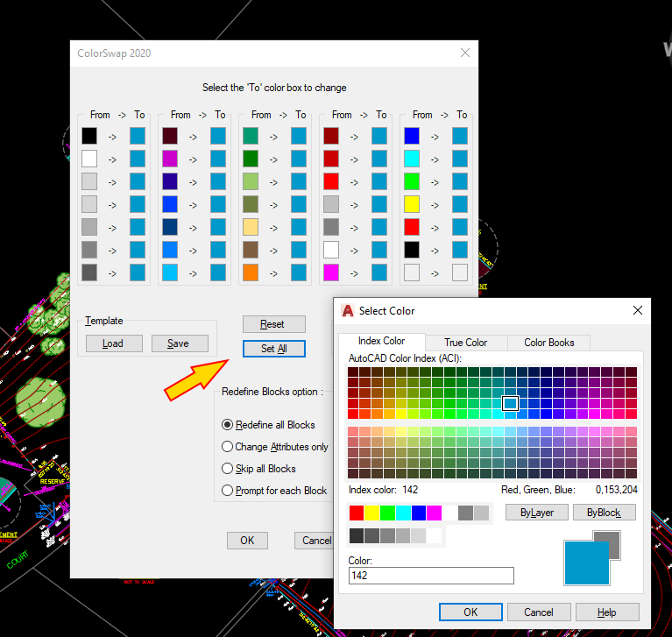
Task: Close the Select Color dialog
Action: point(638,310)
